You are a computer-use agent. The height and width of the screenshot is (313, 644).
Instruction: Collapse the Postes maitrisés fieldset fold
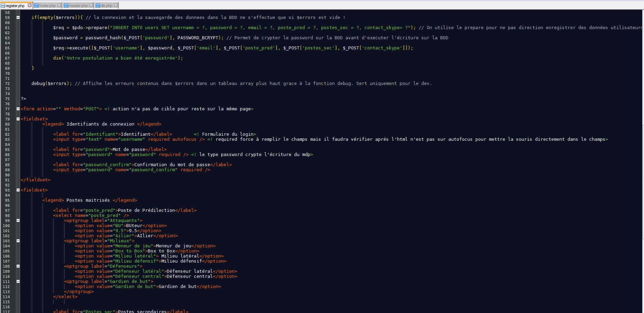tap(18, 190)
